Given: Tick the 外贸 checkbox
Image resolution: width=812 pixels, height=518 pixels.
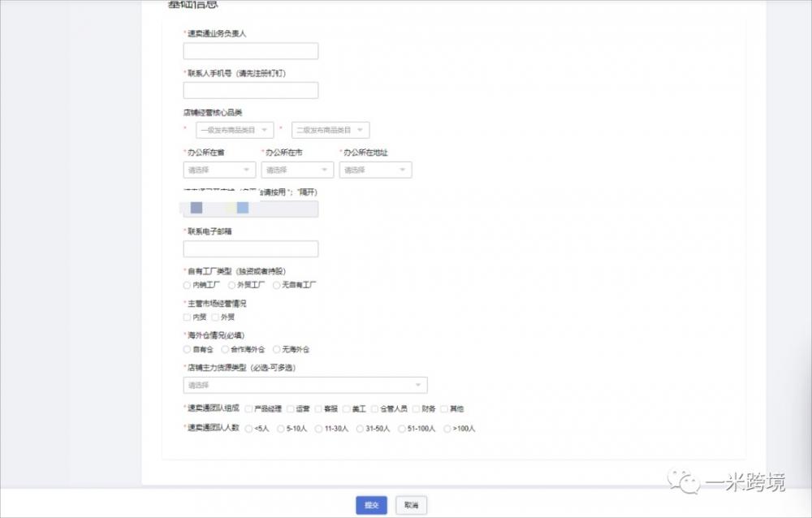Looking at the screenshot, I should 215,317.
